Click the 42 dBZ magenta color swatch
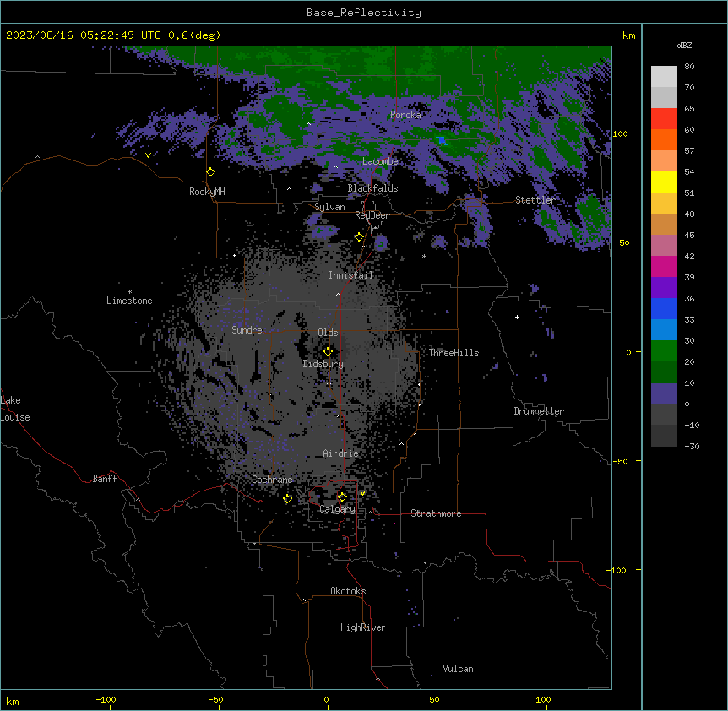Viewport: 728px width, 711px height. [664, 266]
